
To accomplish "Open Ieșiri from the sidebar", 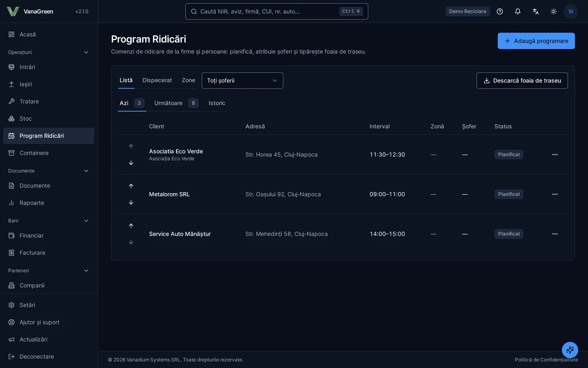I will pyautogui.click(x=49, y=84).
